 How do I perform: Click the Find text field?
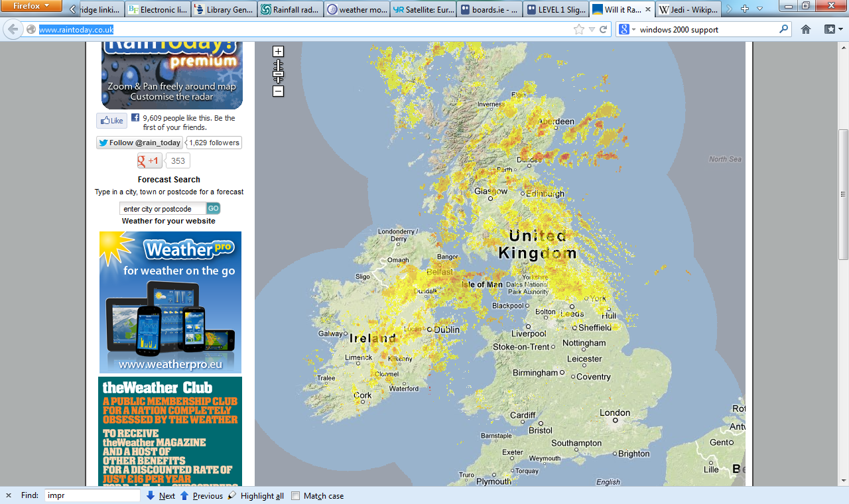point(92,495)
